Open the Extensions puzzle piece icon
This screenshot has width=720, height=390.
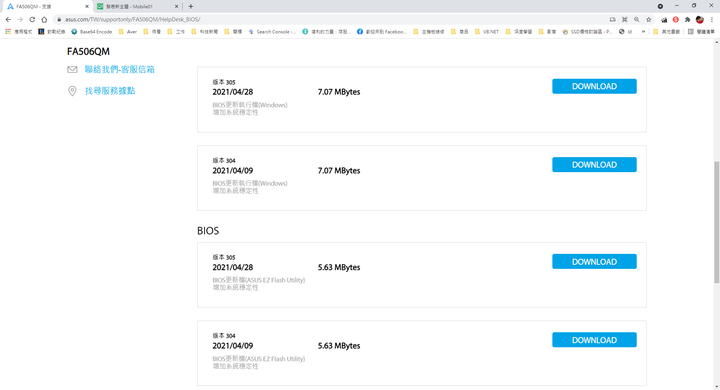click(687, 20)
